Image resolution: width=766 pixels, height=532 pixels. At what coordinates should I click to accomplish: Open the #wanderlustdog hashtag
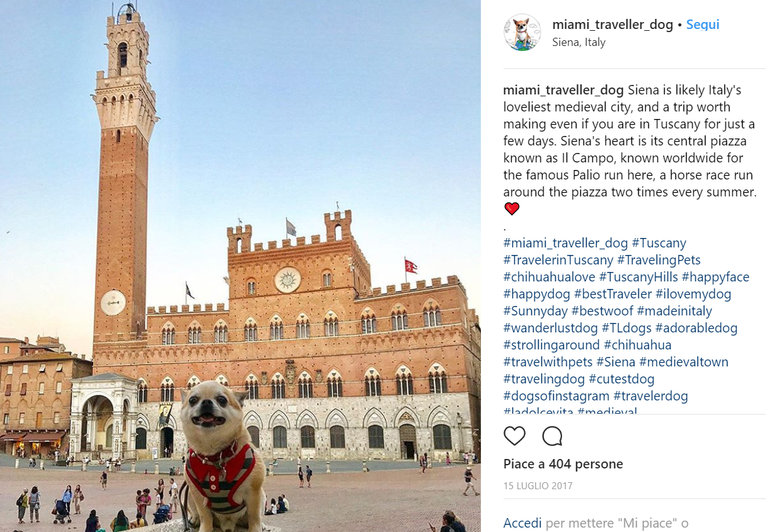pyautogui.click(x=551, y=328)
